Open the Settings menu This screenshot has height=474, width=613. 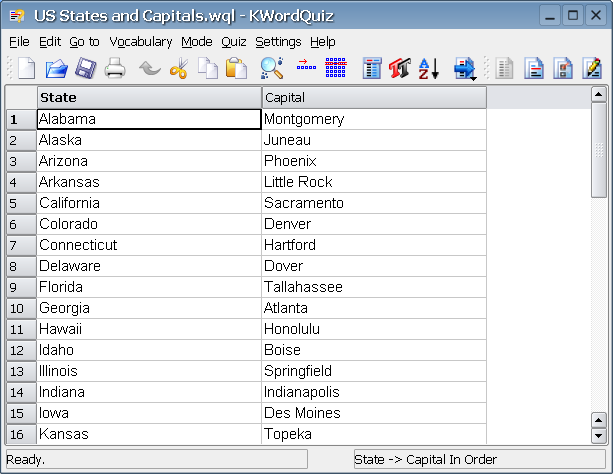click(278, 41)
